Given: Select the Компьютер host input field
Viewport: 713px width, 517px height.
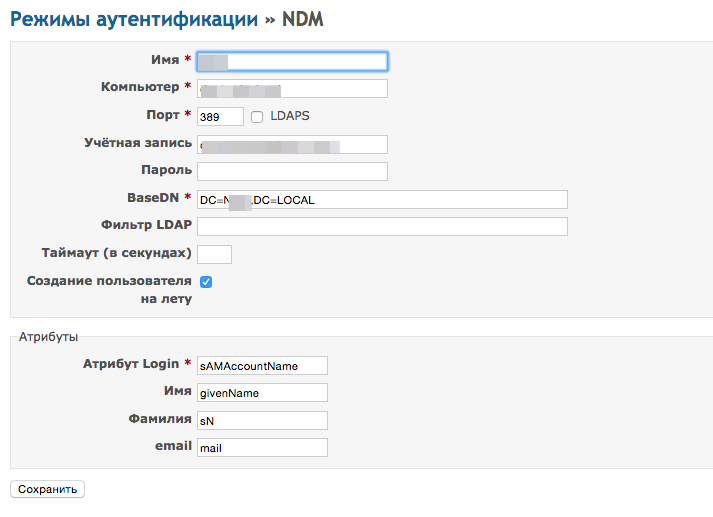Looking at the screenshot, I should pyautogui.click(x=292, y=89).
